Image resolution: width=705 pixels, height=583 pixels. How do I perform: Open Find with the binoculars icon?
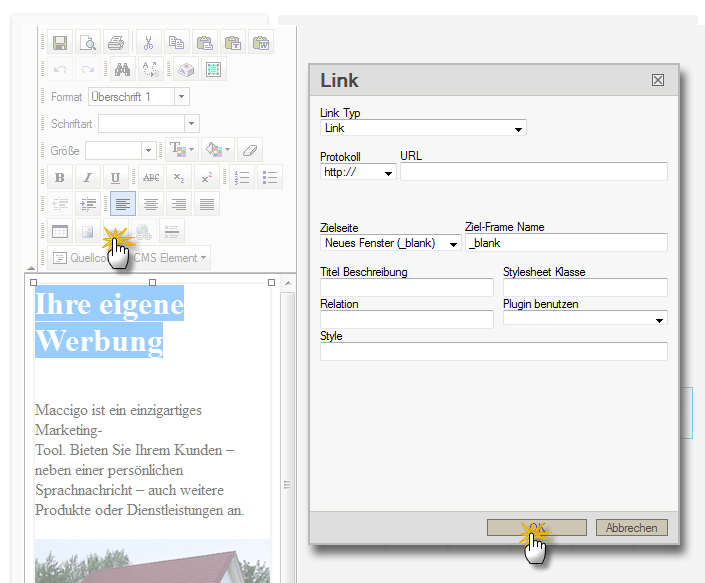pyautogui.click(x=122, y=70)
